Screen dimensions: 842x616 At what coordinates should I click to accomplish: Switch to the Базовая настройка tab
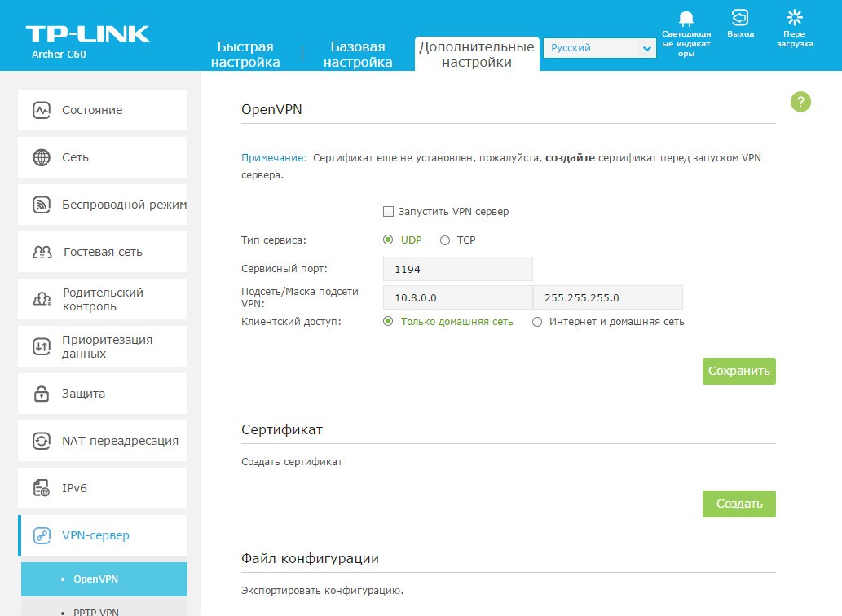tap(358, 55)
